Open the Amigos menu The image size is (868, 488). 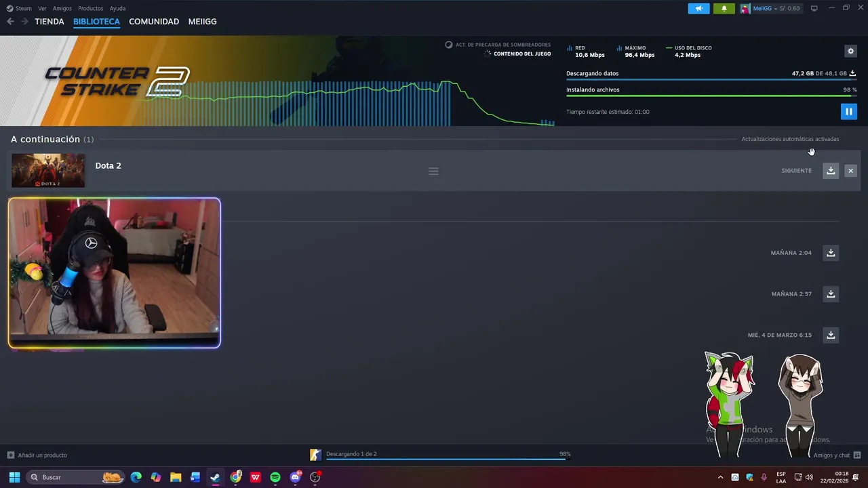pos(62,8)
